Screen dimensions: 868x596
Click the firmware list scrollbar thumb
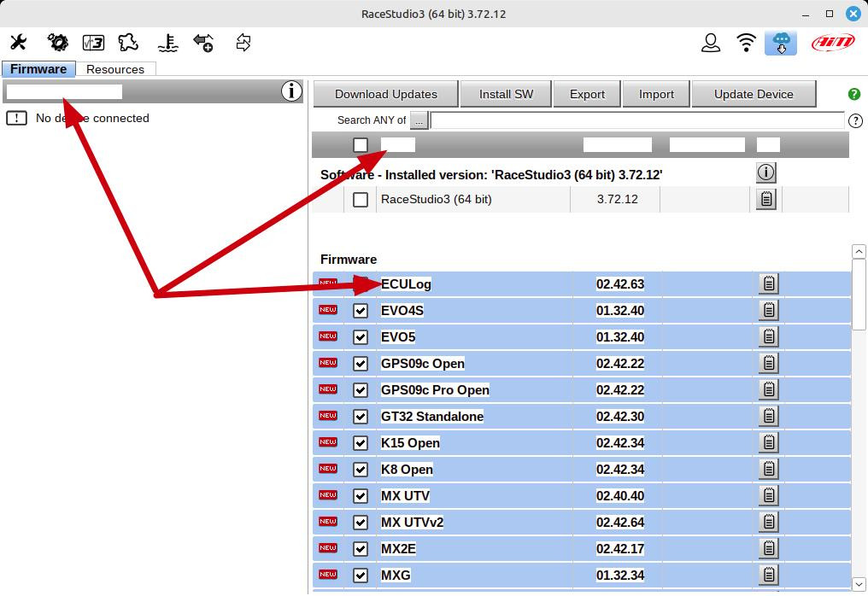(x=859, y=295)
